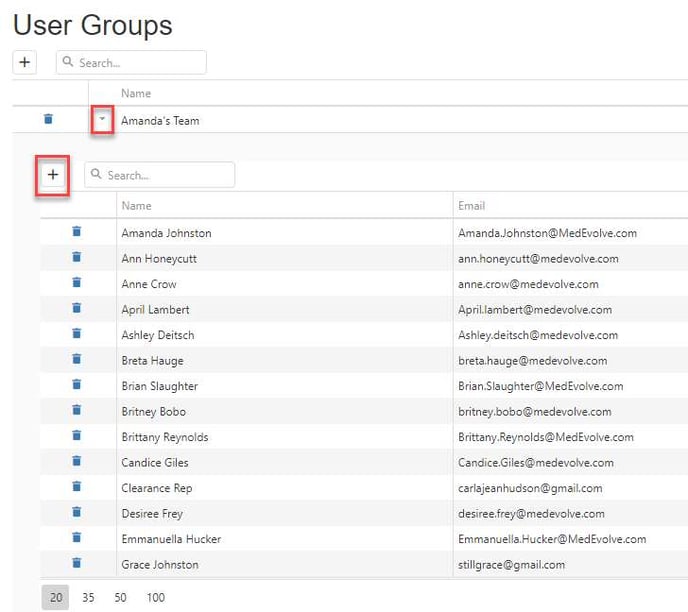Set page size to 20
Image resolution: width=688 pixels, height=612 pixels.
(x=56, y=598)
